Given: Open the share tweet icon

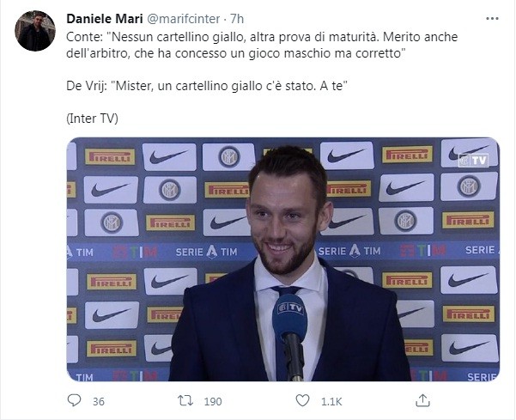Looking at the screenshot, I should pos(422,400).
